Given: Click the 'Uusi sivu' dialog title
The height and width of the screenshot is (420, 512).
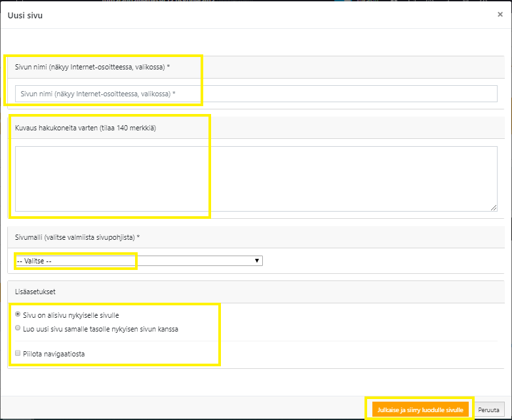Looking at the screenshot, I should click(x=25, y=15).
